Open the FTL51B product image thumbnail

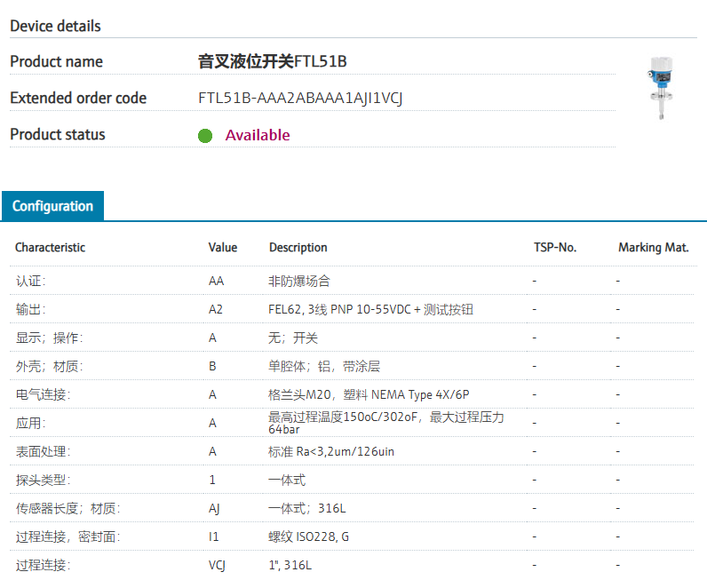(660, 88)
